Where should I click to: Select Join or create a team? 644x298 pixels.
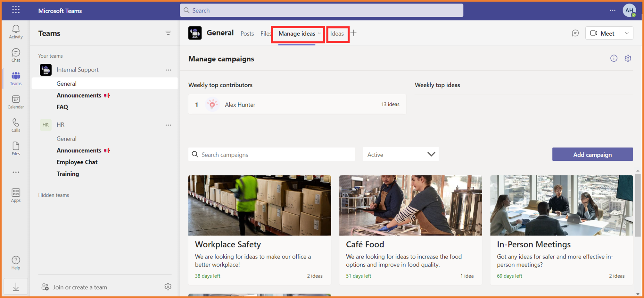[x=80, y=287]
